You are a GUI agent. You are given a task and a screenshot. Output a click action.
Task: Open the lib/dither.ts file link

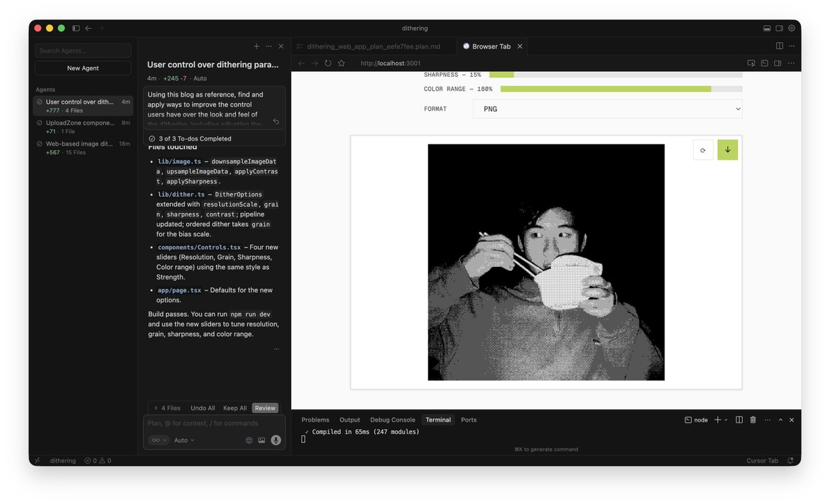[x=181, y=194]
